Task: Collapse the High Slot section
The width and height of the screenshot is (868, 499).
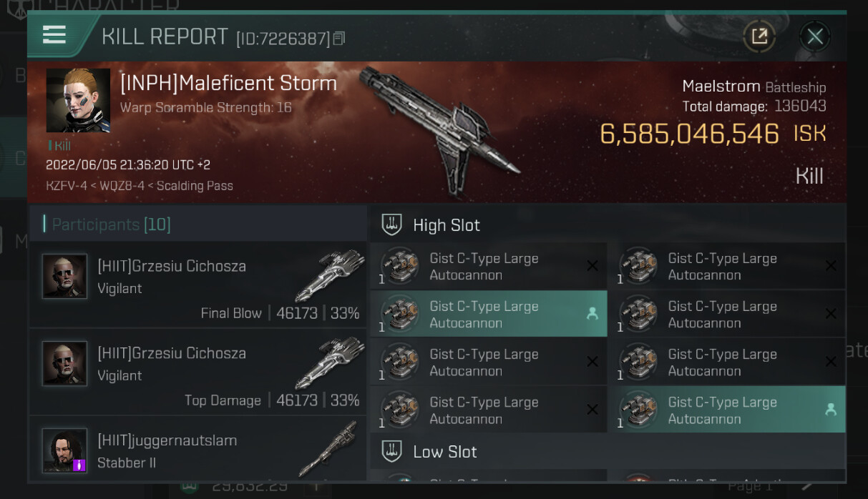Action: coord(446,225)
